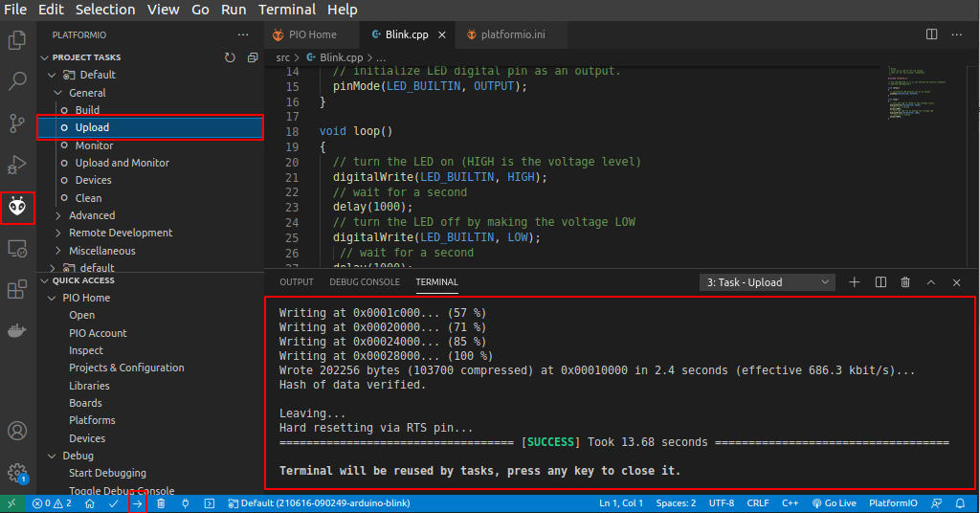Screen dimensions: 980x513
Task: Open PlatformIO terminal icon in status bar
Action: pyautogui.click(x=210, y=503)
